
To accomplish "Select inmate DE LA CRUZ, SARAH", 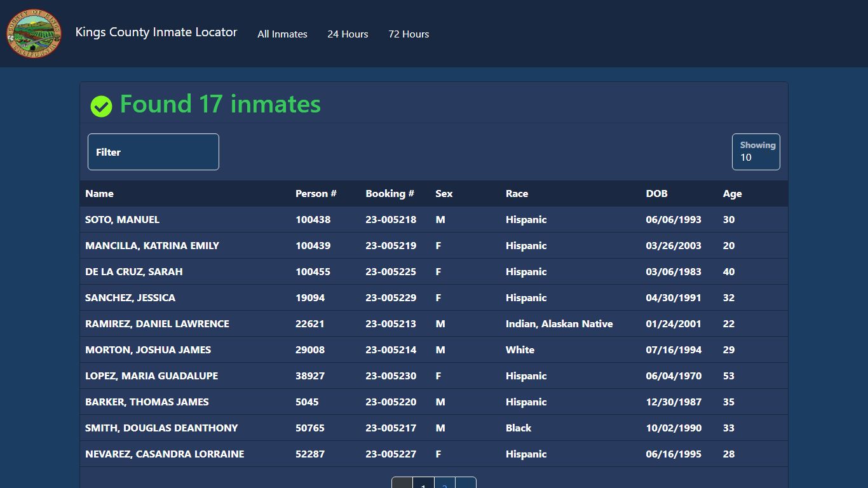I will [x=133, y=272].
